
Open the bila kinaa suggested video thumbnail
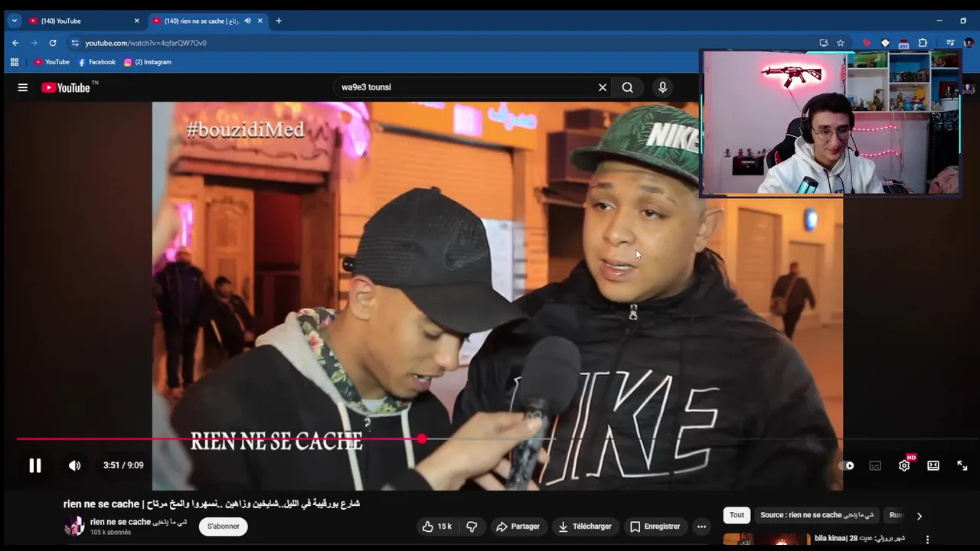[x=766, y=540]
